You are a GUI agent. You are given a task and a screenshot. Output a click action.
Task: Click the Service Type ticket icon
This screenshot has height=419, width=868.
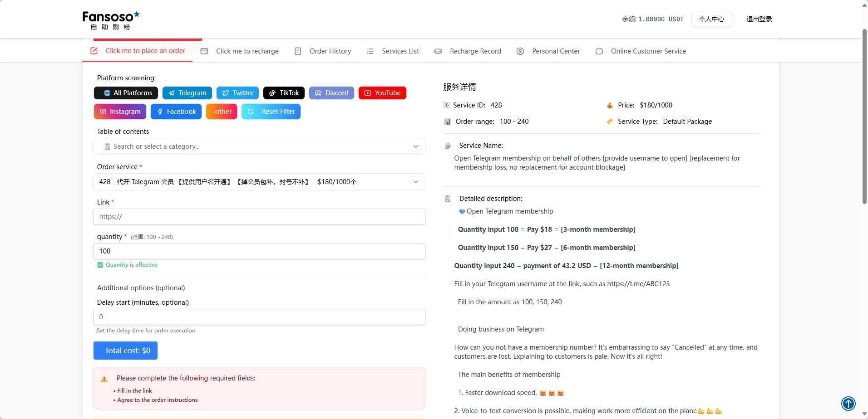[610, 122]
